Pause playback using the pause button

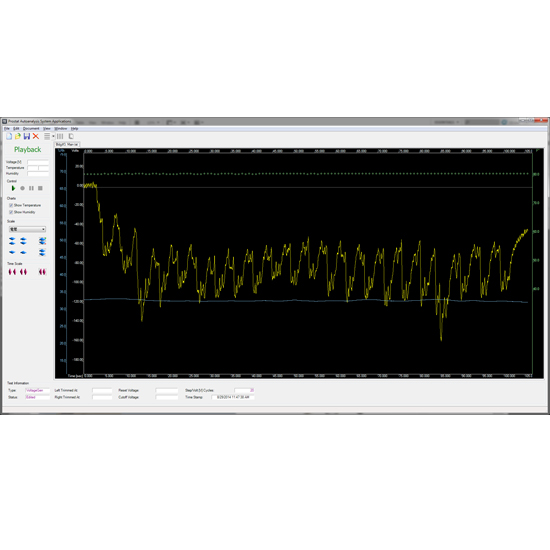pyautogui.click(x=31, y=188)
